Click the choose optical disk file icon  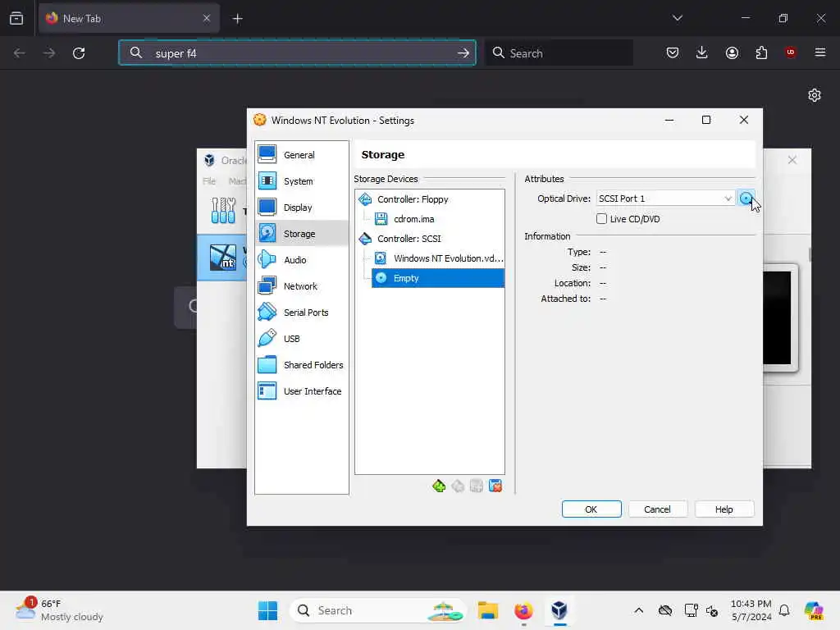[746, 199]
